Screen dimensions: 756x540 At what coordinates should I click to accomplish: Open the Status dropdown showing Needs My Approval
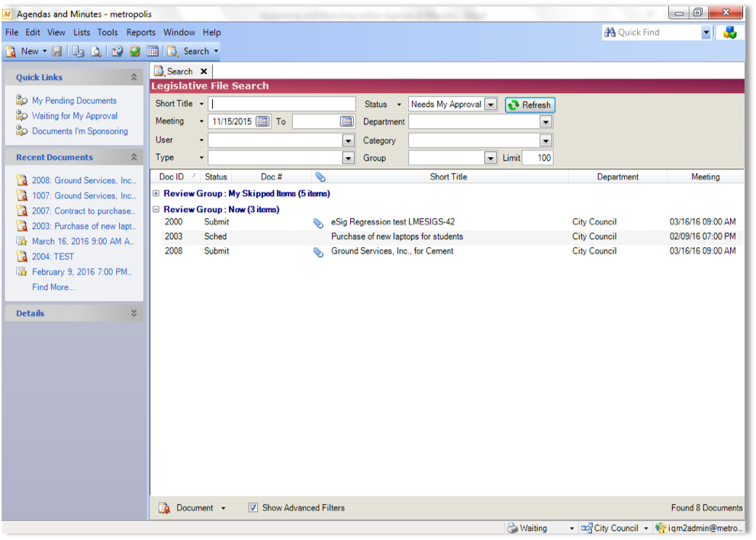coord(491,104)
